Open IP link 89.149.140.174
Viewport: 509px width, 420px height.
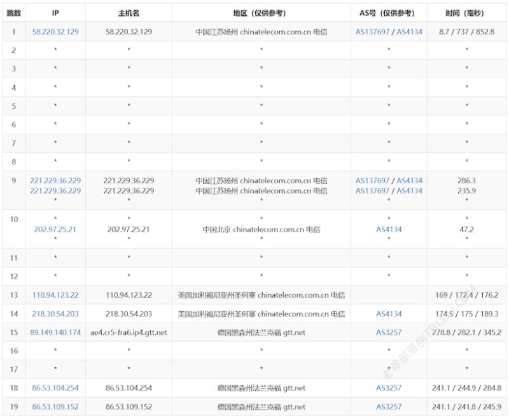[x=55, y=332]
